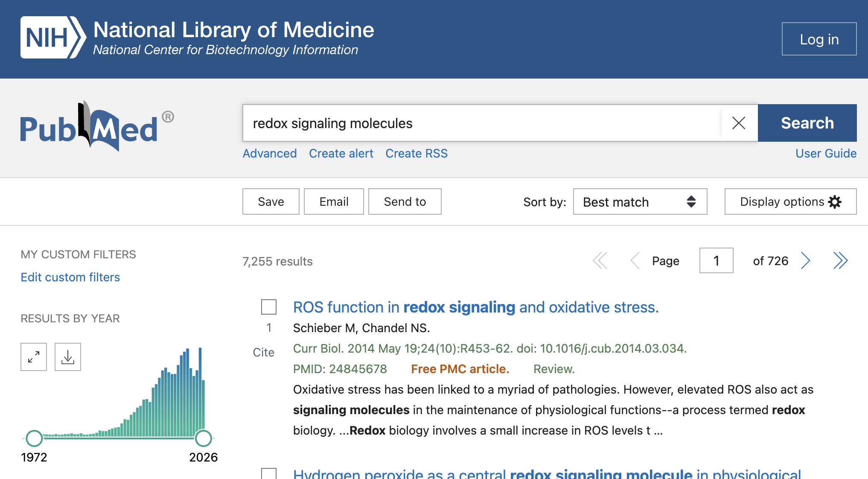The height and width of the screenshot is (479, 868).
Task: Click the Email button
Action: 334,202
